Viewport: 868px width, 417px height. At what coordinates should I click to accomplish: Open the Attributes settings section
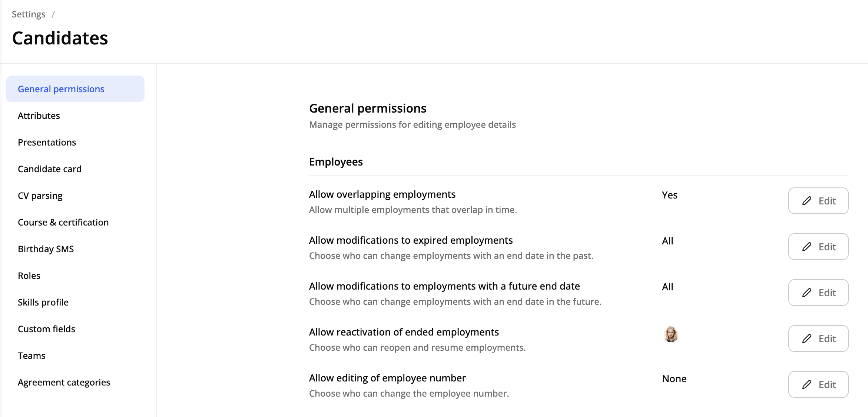pyautogui.click(x=39, y=116)
